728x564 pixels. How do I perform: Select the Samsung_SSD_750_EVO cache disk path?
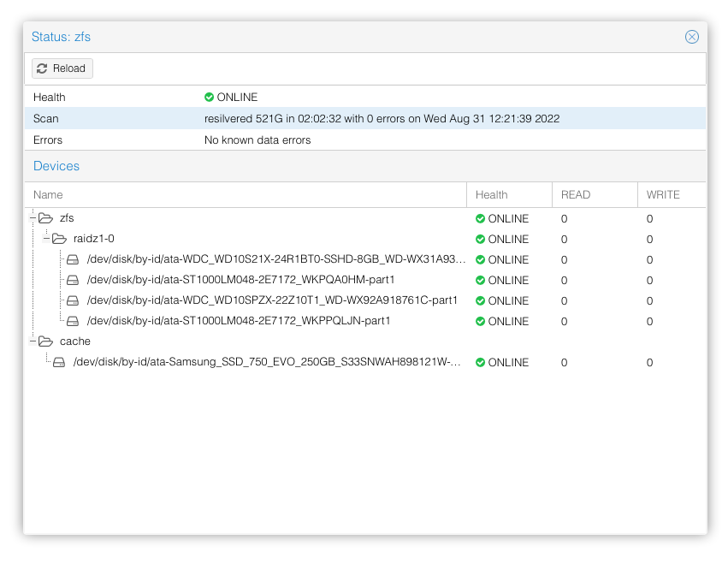point(267,362)
